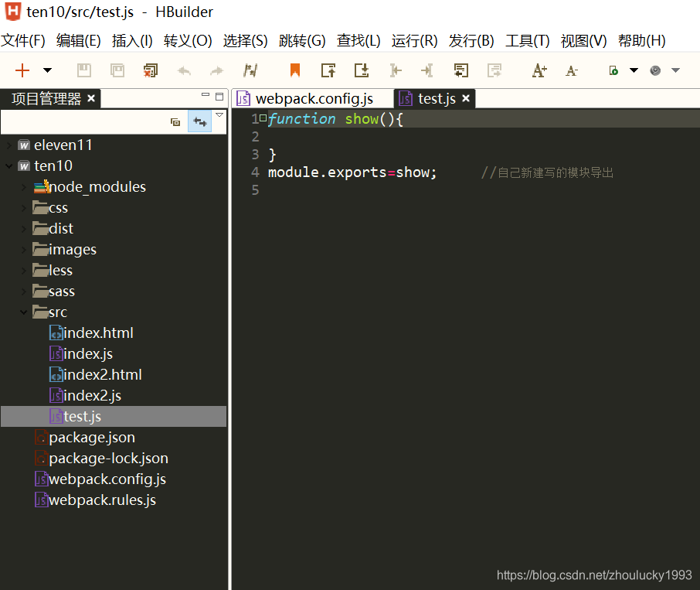Open the 发行(B) menu
The width and height of the screenshot is (700, 590).
pos(471,41)
